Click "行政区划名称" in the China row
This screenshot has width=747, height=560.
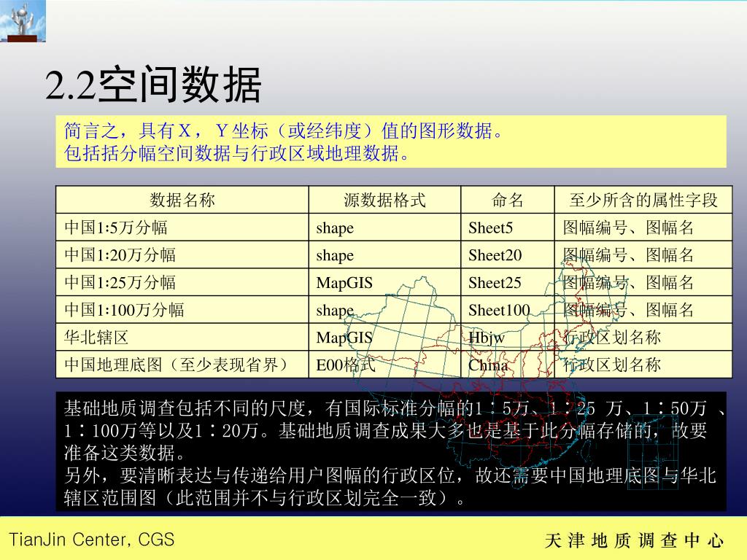[x=643, y=365]
